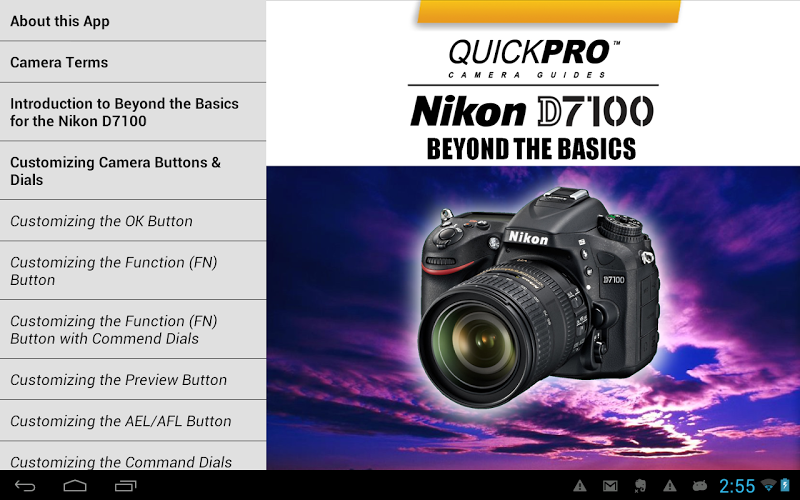This screenshot has width=800, height=500.
Task: Open the recent apps icon
Action: pos(126,486)
